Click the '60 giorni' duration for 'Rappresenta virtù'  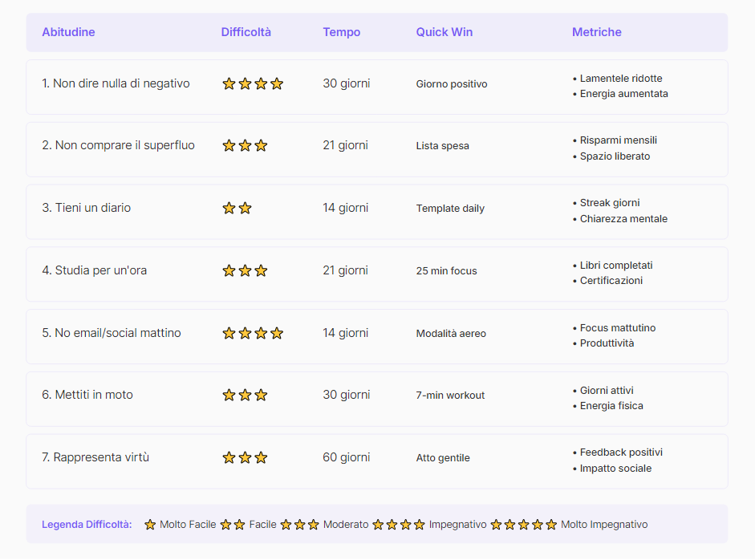346,457
